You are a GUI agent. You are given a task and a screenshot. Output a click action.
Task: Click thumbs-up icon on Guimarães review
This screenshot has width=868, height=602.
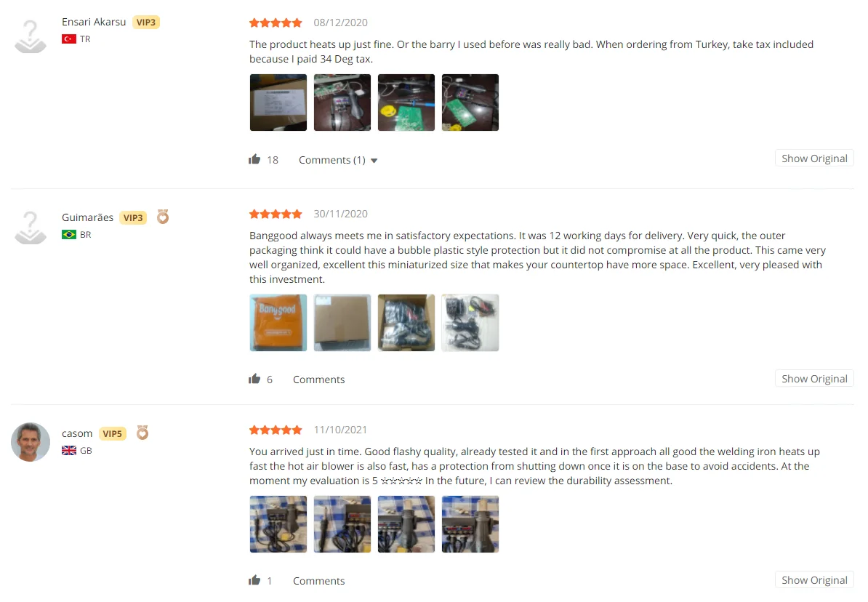(x=254, y=379)
